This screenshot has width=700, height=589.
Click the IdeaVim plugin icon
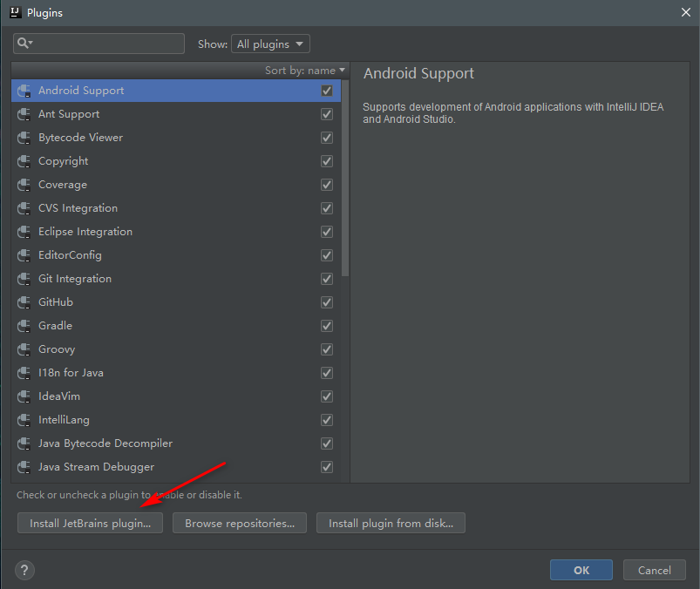24,396
